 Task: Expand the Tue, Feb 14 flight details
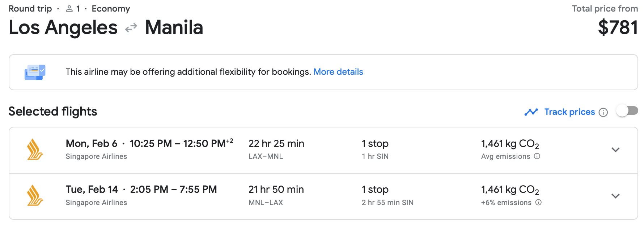click(x=615, y=196)
